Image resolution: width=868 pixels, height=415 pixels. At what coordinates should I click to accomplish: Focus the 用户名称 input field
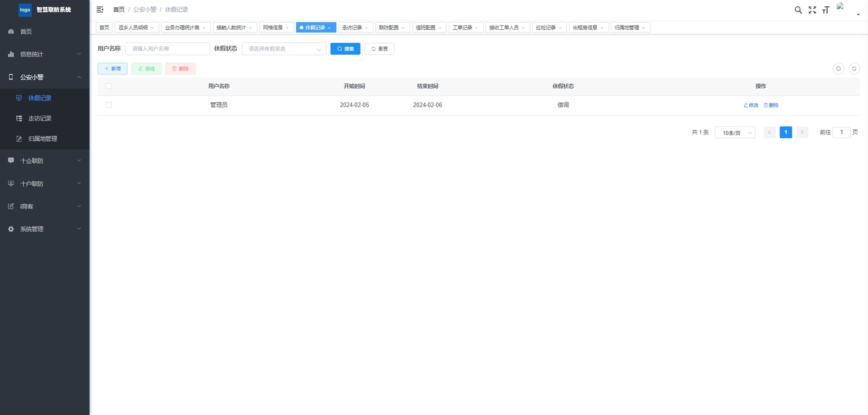167,49
